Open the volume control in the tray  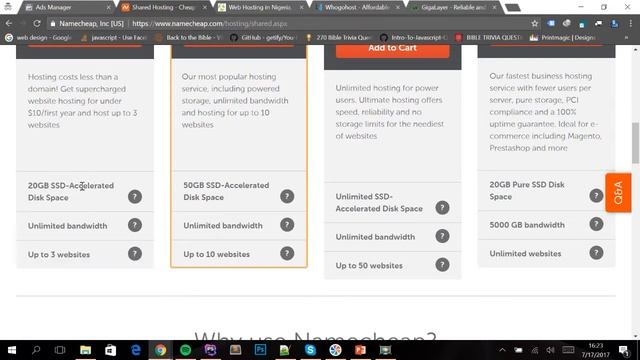pyautogui.click(x=551, y=350)
